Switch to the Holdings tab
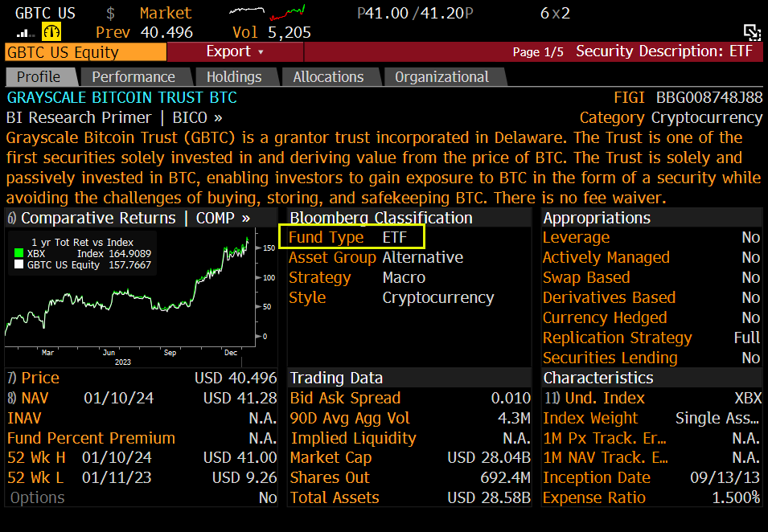768x532 pixels. (236, 76)
